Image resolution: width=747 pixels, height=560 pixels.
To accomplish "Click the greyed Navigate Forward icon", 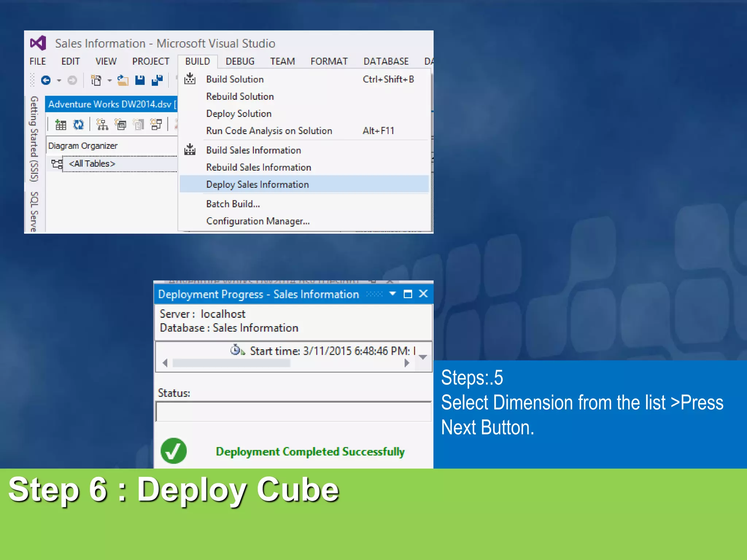I will [72, 80].
